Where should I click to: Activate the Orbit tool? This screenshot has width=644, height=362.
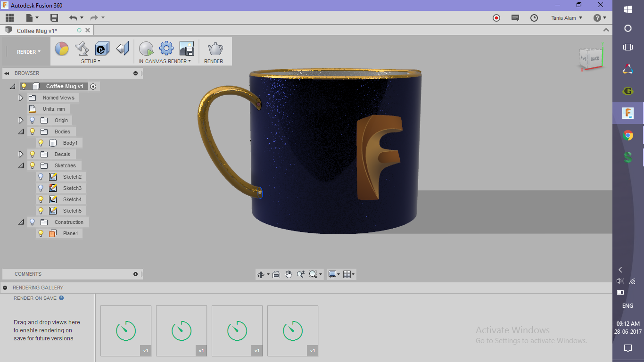pyautogui.click(x=261, y=274)
